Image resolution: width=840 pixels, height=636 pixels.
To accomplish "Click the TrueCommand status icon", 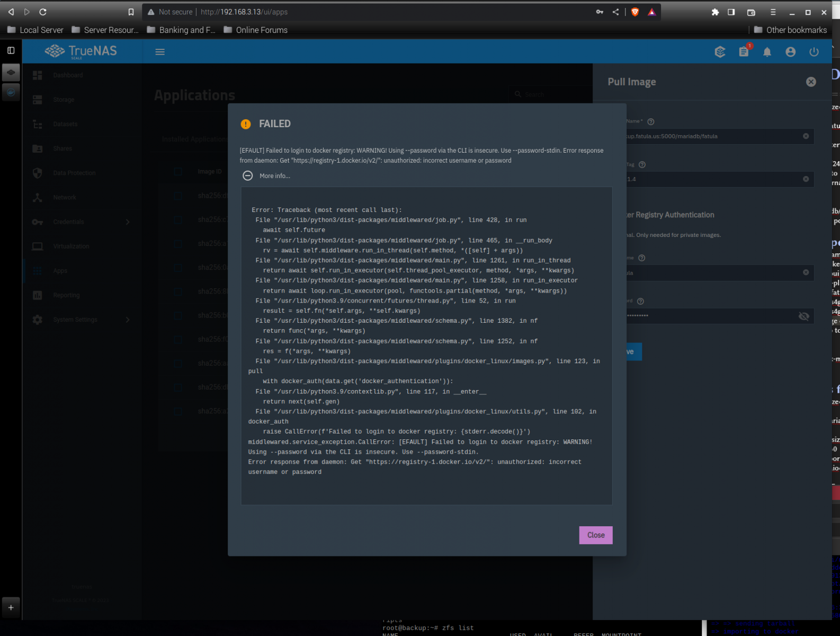I will (720, 52).
